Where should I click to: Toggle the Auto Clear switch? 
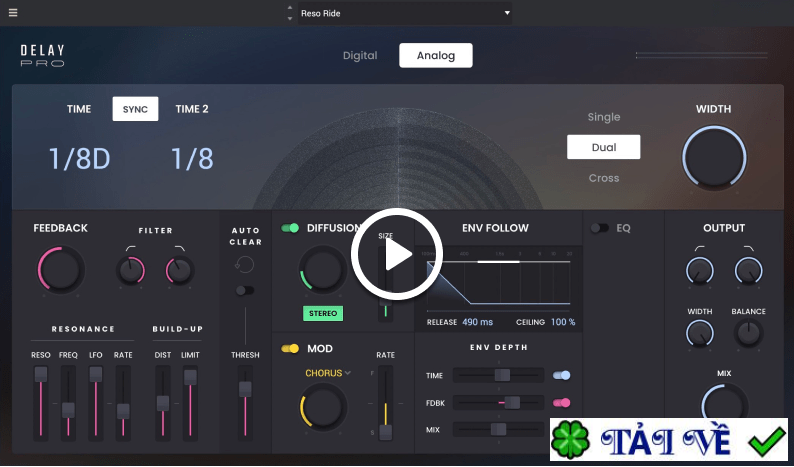click(x=245, y=290)
